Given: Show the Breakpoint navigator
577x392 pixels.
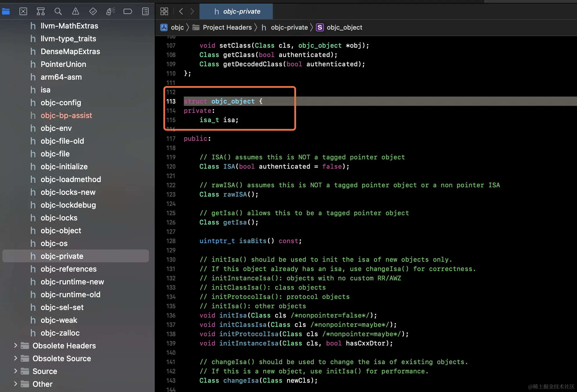Looking at the screenshot, I should (x=128, y=12).
